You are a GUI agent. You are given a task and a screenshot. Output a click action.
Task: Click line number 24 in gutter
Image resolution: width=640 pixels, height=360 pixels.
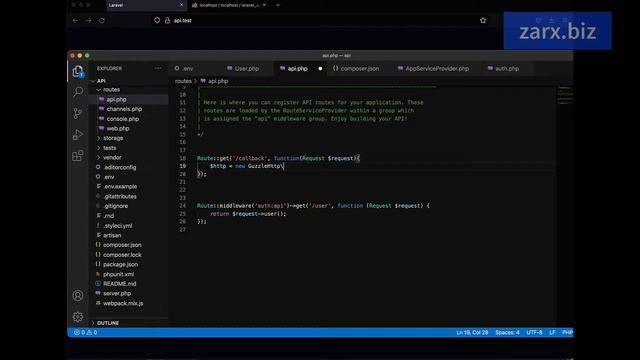point(182,206)
